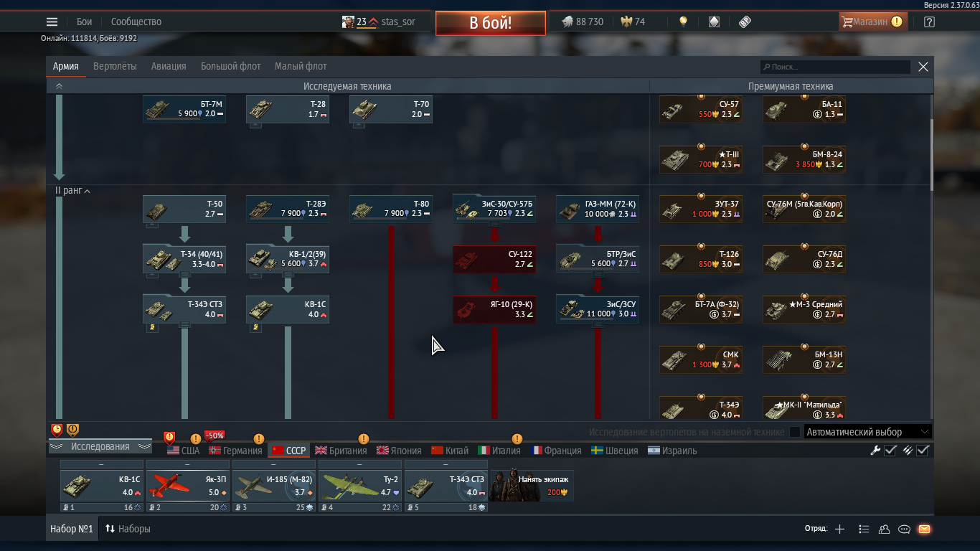
Task: Open the Автоматический выбор dropdown
Action: 867,432
